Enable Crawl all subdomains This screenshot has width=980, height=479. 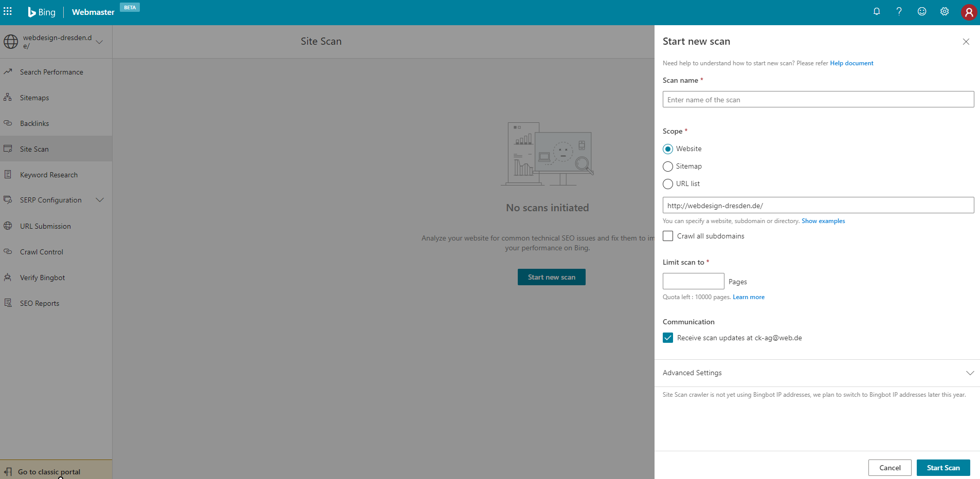point(668,235)
